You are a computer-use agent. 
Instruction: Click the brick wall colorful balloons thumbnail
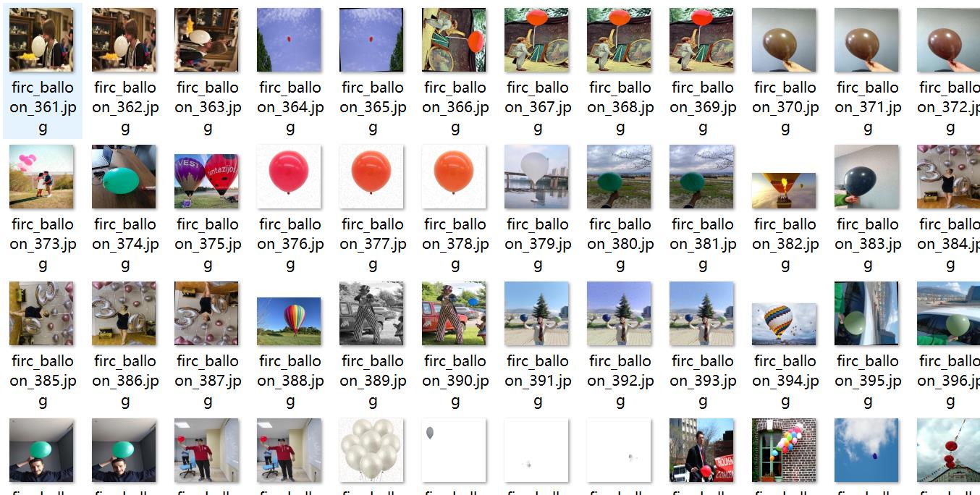point(784,450)
